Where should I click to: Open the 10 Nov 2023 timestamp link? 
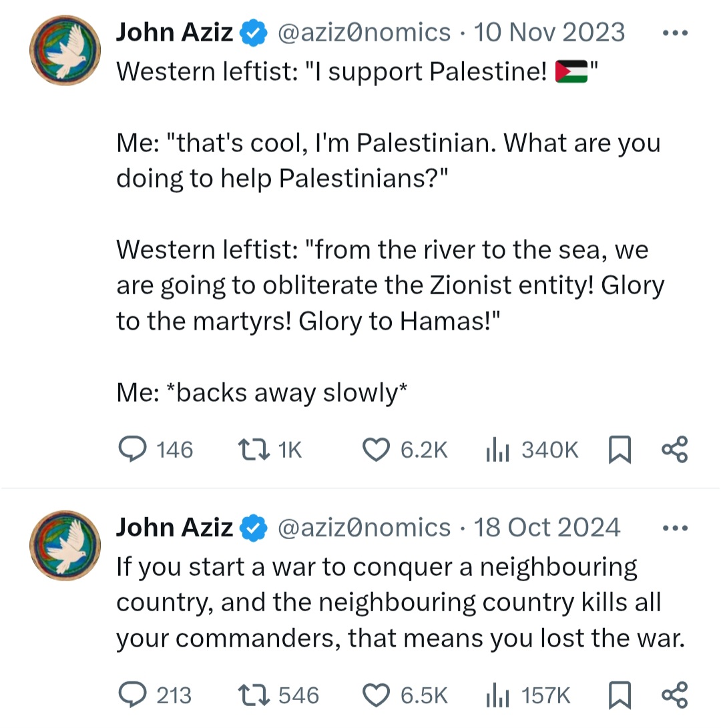pos(549,33)
